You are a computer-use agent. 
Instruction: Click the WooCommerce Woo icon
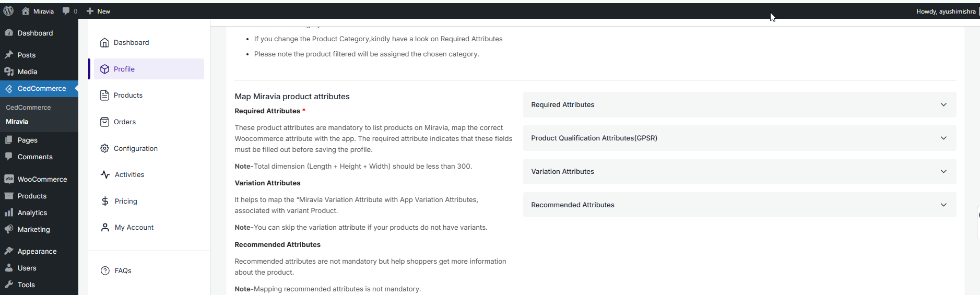coord(9,179)
